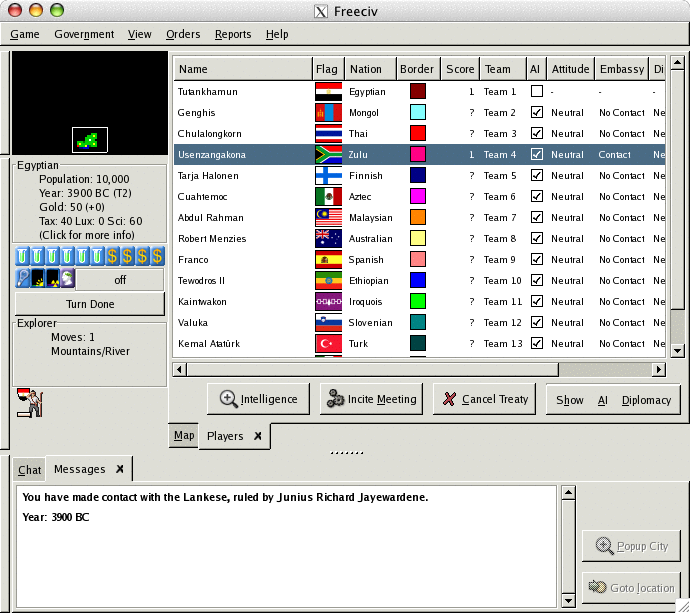Click the first science beaker tax icon
The width and height of the screenshot is (690, 613).
coord(22,256)
